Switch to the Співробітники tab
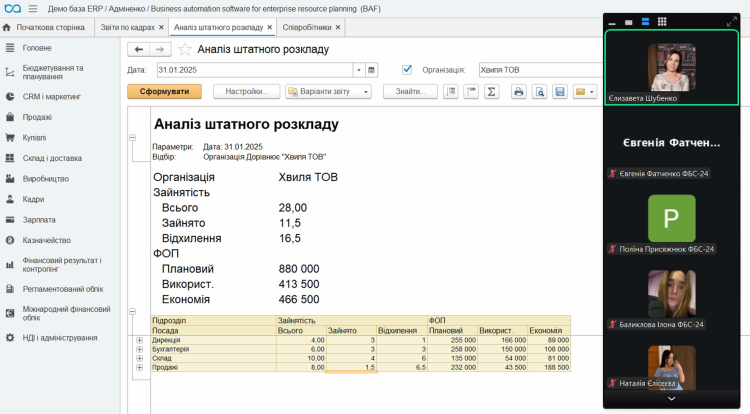This screenshot has width=750, height=414. click(x=308, y=27)
